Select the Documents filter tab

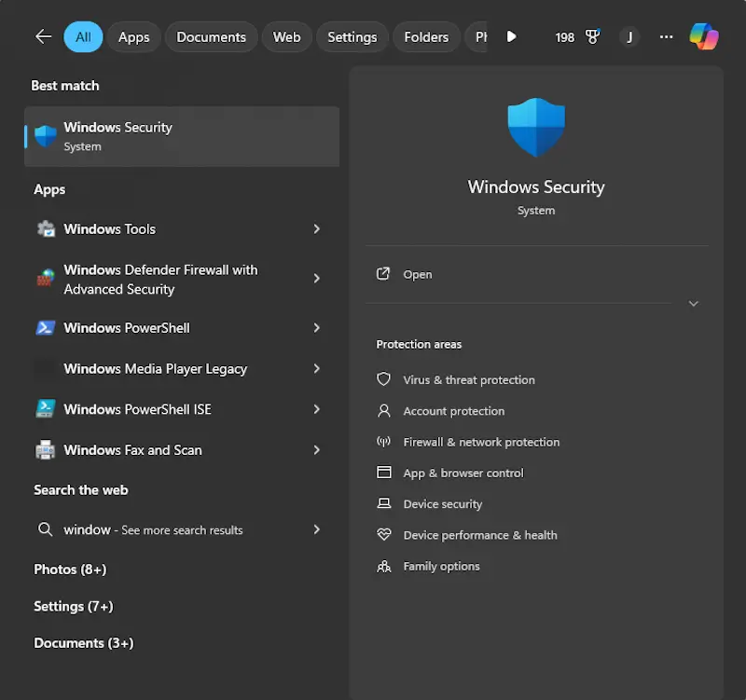(211, 37)
